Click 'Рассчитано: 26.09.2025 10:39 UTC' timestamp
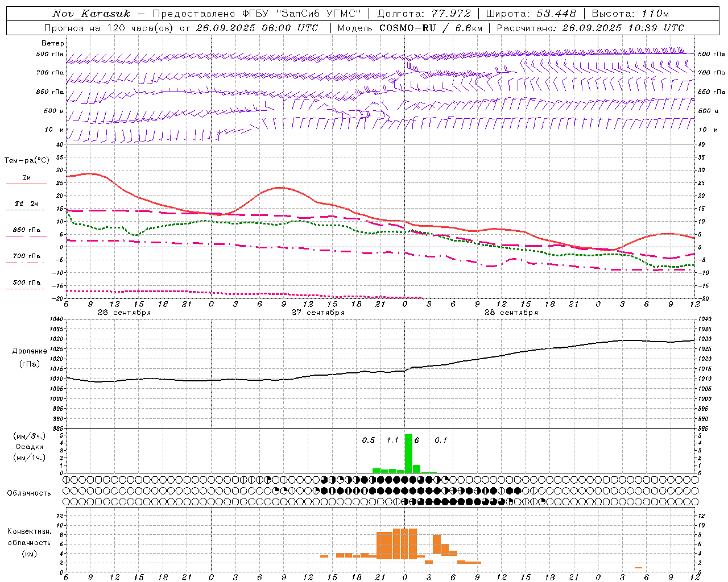The width and height of the screenshot is (728, 582). [590, 28]
